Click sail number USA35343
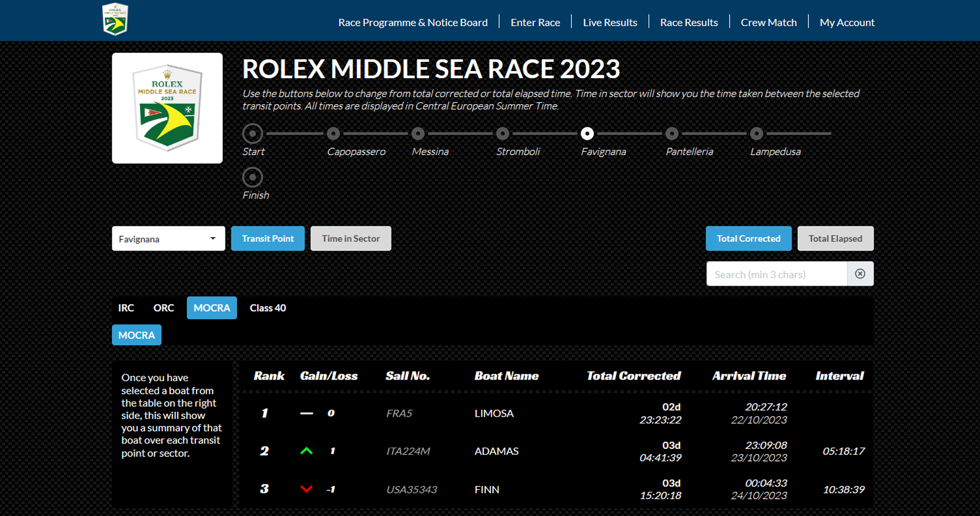 click(412, 489)
